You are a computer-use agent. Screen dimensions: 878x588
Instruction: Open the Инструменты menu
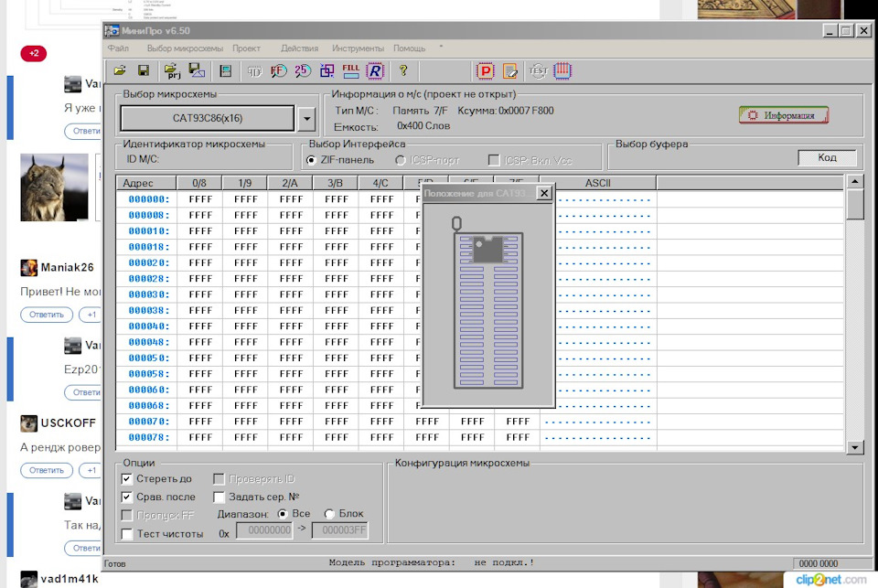click(358, 48)
